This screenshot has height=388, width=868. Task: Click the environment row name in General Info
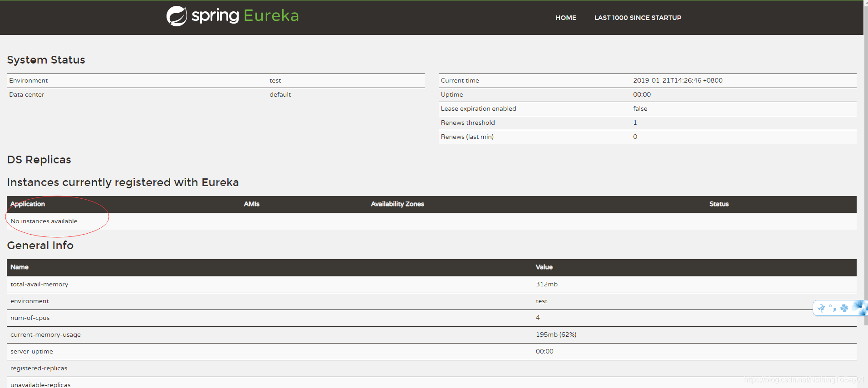pyautogui.click(x=29, y=301)
